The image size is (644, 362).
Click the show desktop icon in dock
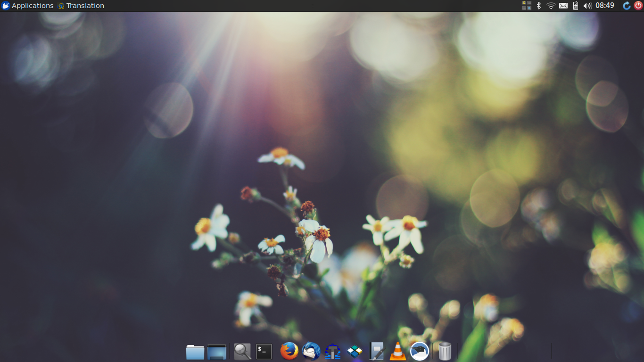[217, 352]
